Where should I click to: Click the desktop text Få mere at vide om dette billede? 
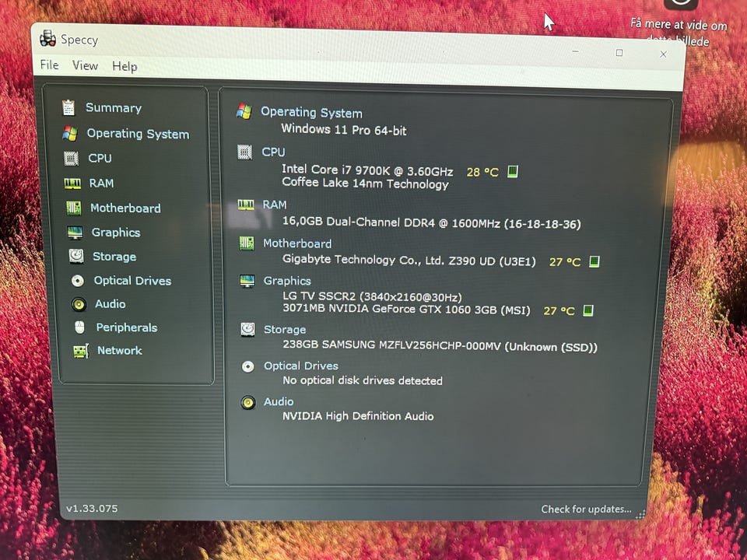(x=679, y=33)
